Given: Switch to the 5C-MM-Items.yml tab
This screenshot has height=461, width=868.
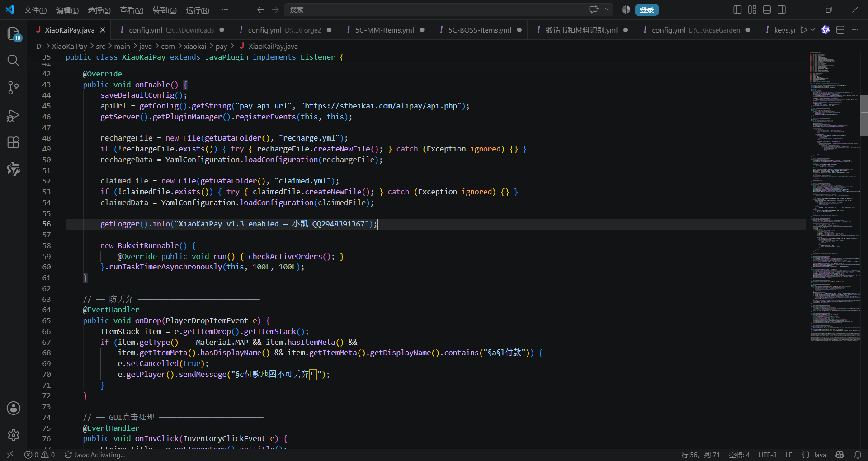Looking at the screenshot, I should click(x=384, y=30).
